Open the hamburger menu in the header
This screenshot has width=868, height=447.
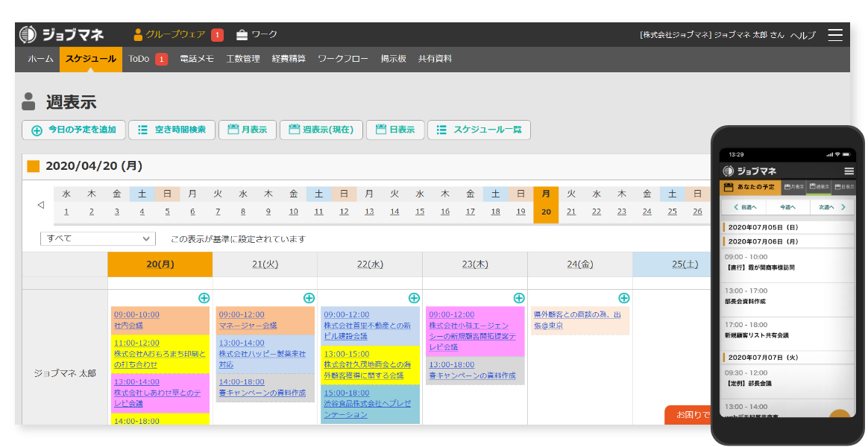(834, 35)
